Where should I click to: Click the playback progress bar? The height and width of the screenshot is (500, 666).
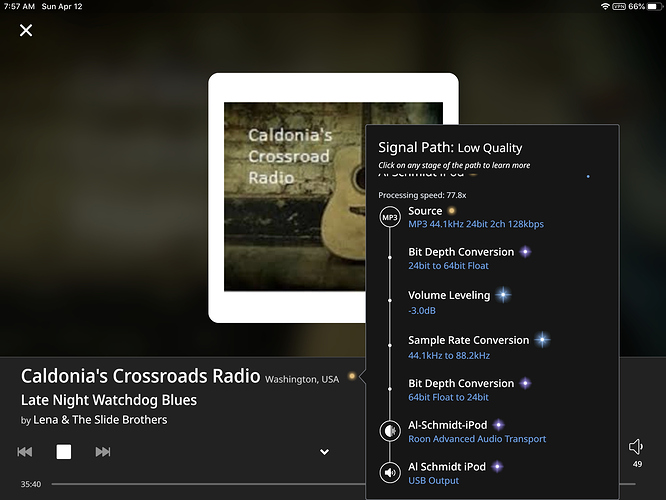tap(343, 484)
